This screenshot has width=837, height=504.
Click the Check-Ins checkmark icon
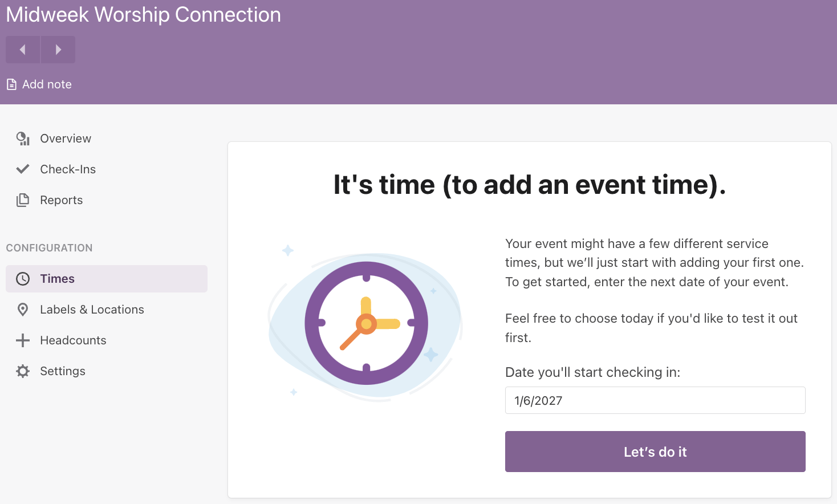(23, 169)
